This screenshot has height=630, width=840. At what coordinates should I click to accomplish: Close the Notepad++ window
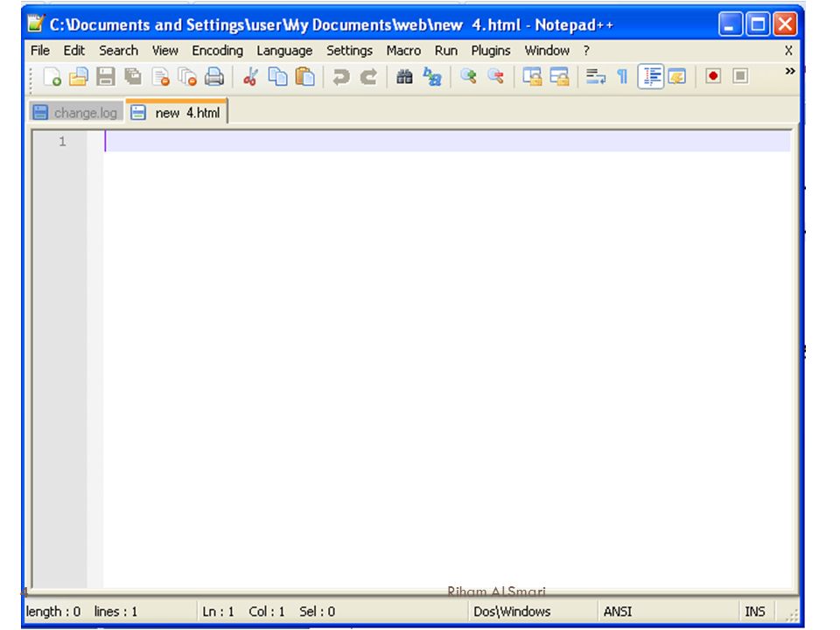(x=786, y=24)
